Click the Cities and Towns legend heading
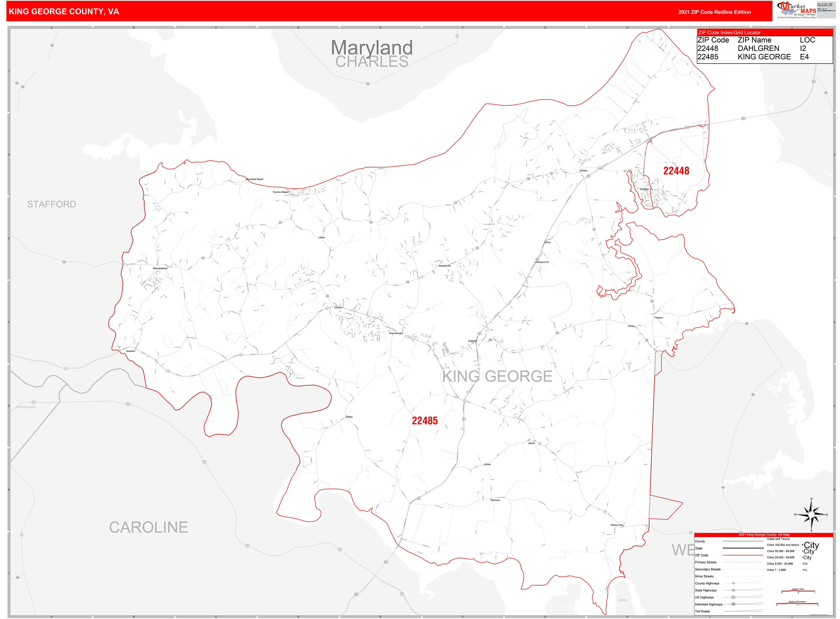840x619 pixels. (x=778, y=539)
